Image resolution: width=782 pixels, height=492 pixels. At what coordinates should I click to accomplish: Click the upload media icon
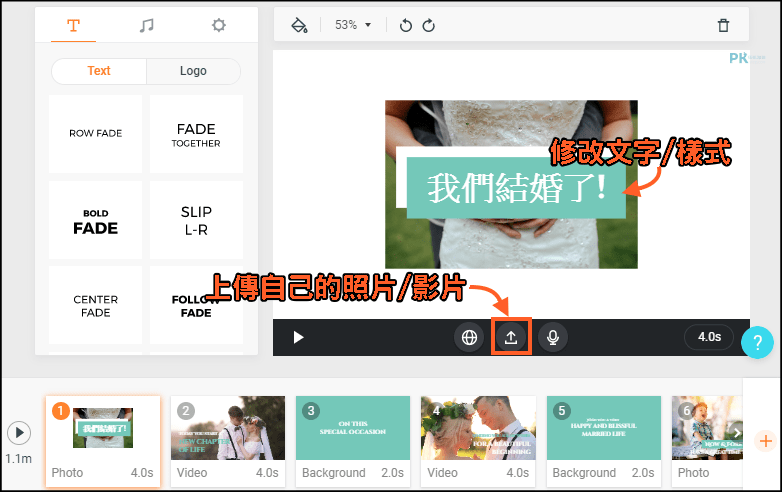(x=511, y=337)
